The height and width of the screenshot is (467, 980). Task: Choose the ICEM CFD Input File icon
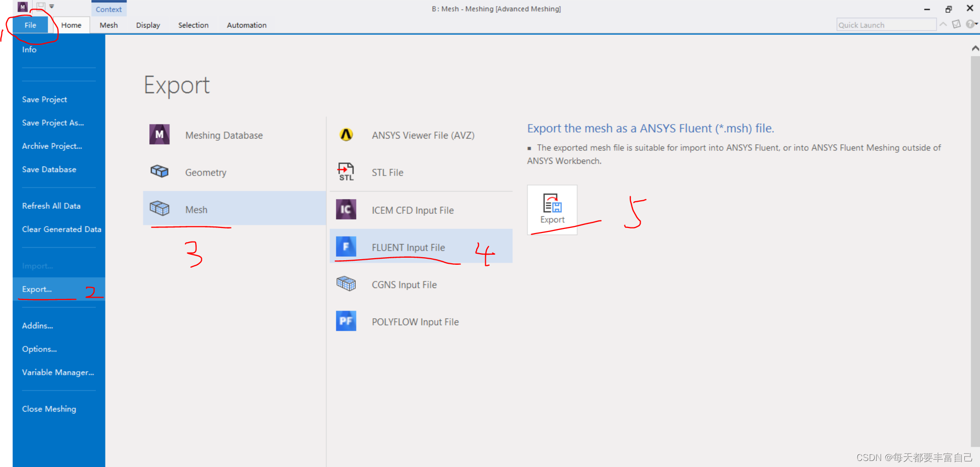click(x=346, y=209)
